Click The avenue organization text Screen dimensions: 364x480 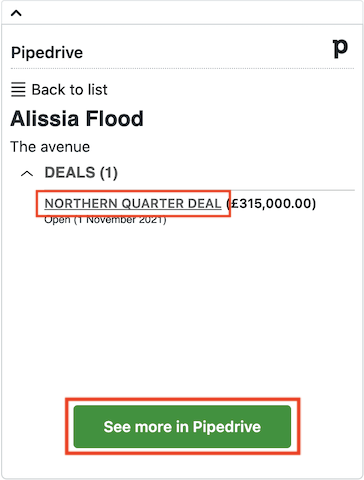click(50, 147)
